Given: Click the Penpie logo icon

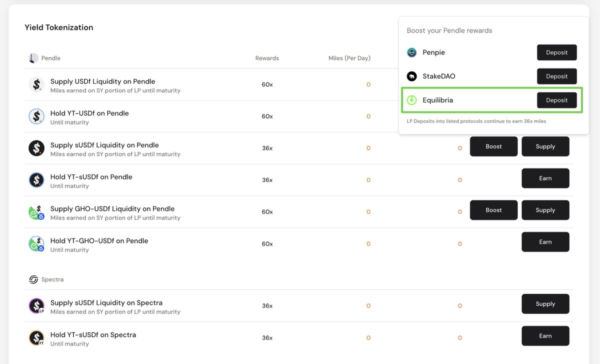Looking at the screenshot, I should click(x=411, y=52).
